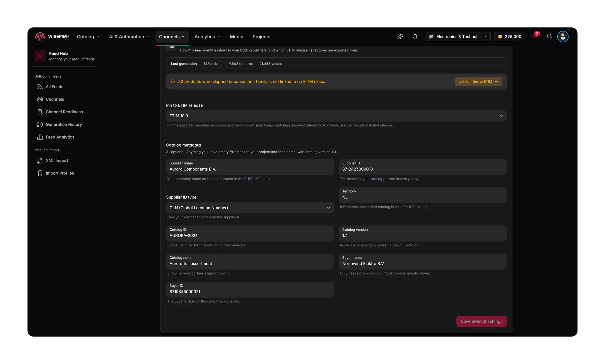Open the notifications bell
Viewport: 605px width, 364px height.
pos(549,37)
